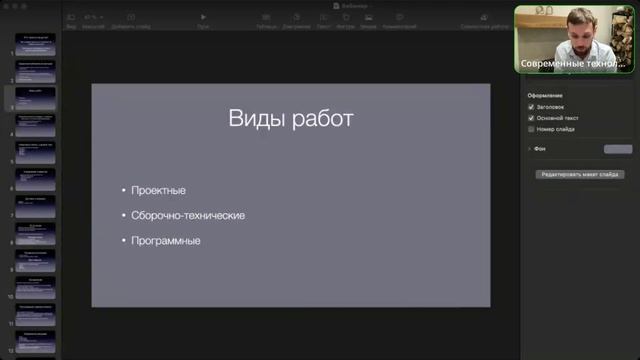Select slide 6 thumbnail in the navigator
Image resolution: width=640 pixels, height=360 pixels.
pos(36,180)
